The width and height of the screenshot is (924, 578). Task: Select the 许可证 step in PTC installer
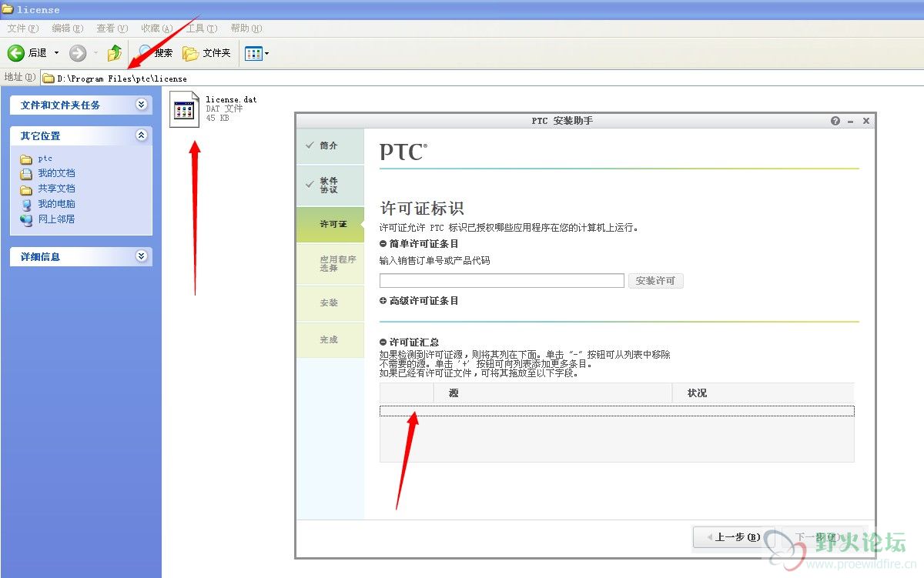[x=330, y=224]
